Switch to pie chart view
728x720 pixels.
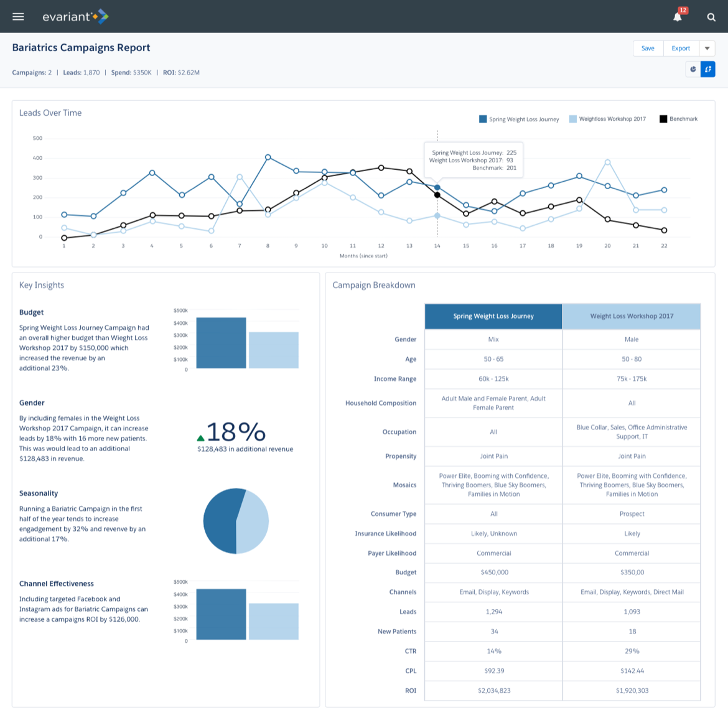693,69
